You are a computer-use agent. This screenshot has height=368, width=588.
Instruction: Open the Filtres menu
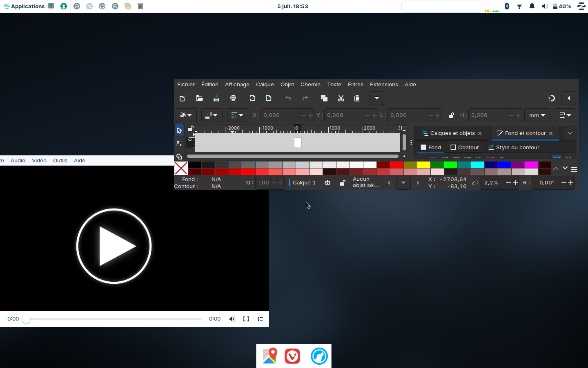click(x=355, y=85)
